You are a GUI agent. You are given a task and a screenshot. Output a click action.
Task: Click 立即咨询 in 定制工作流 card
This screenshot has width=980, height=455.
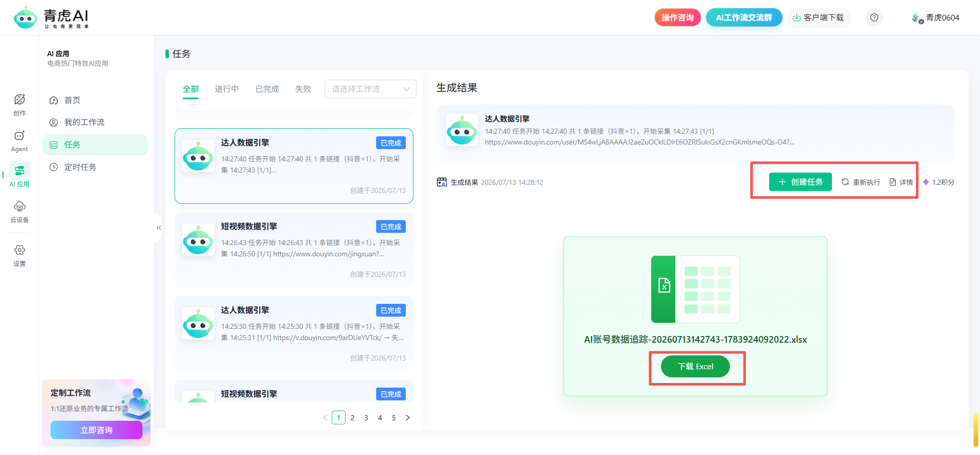click(x=96, y=430)
